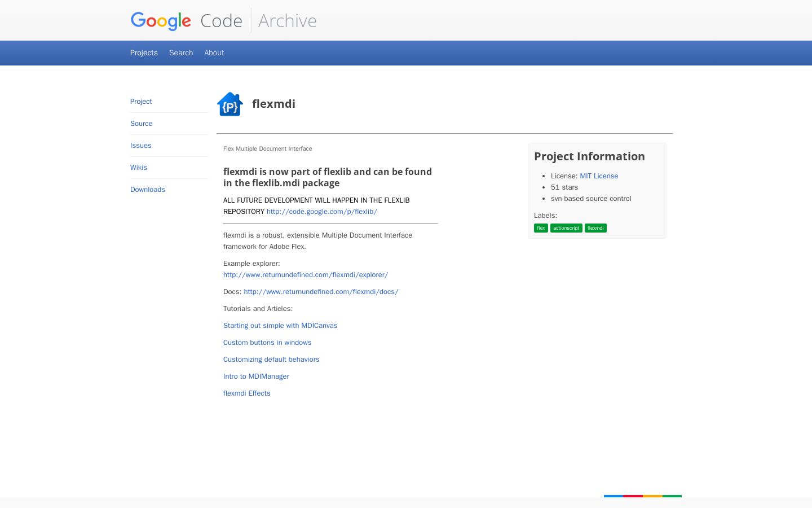The height and width of the screenshot is (508, 812).
Task: Open the Projects nav item
Action: pyautogui.click(x=144, y=52)
